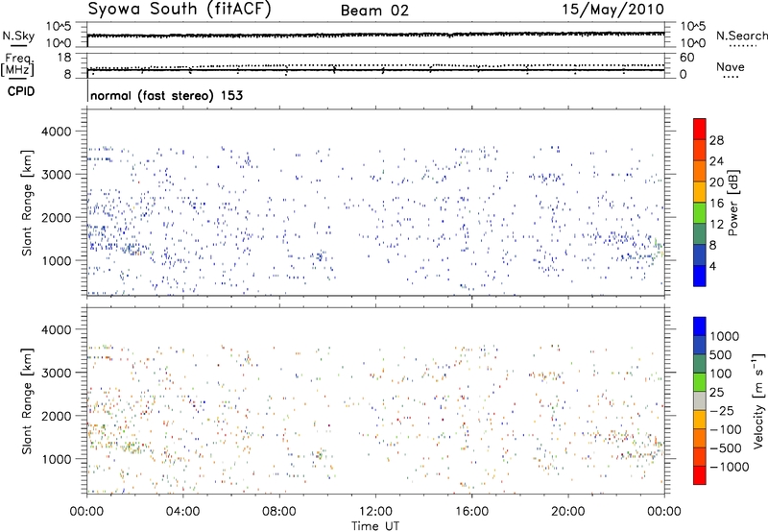Viewport: 768px width, 532px height.
Task: Click the 'Beam 02' label
Action: coord(374,11)
